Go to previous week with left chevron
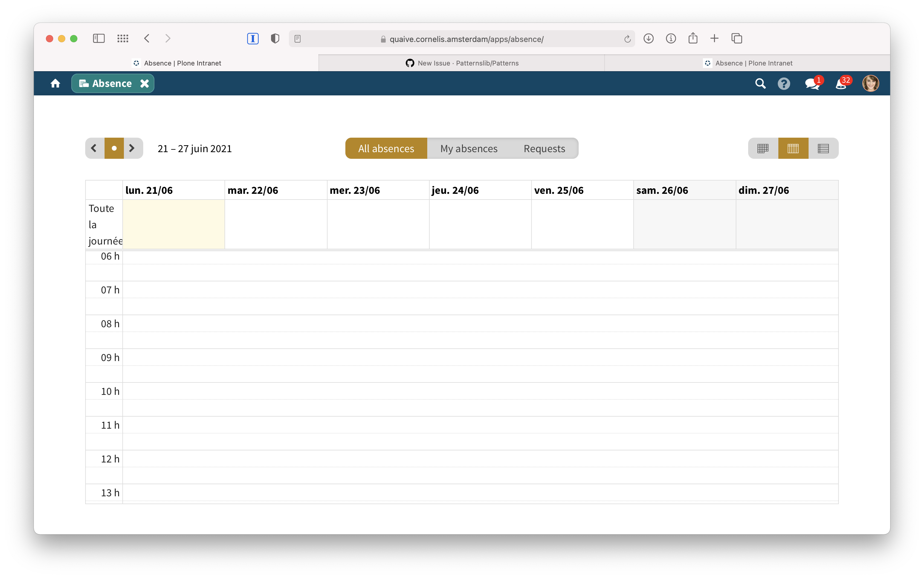 click(x=94, y=148)
